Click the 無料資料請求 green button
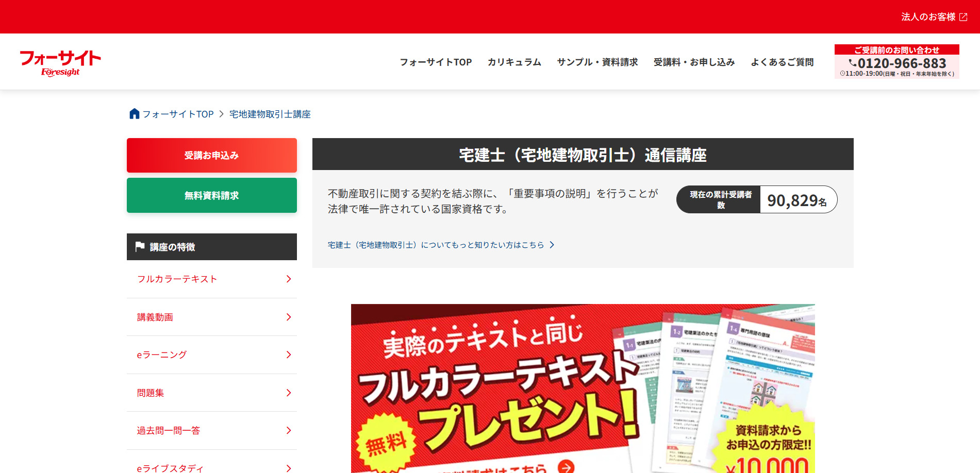This screenshot has height=473, width=980. (212, 195)
